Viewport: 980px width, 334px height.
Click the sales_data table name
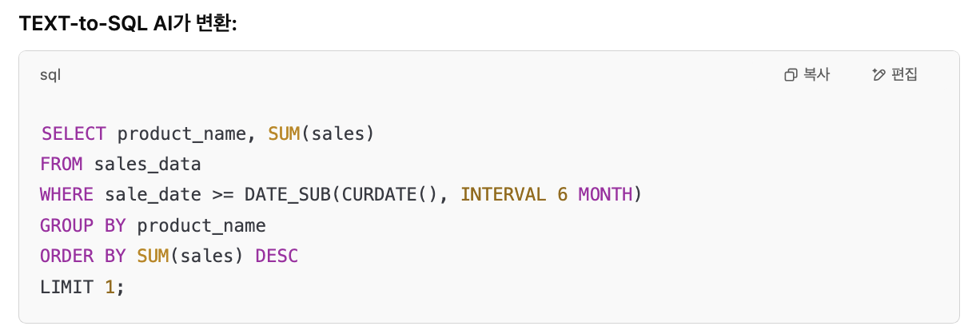click(147, 165)
